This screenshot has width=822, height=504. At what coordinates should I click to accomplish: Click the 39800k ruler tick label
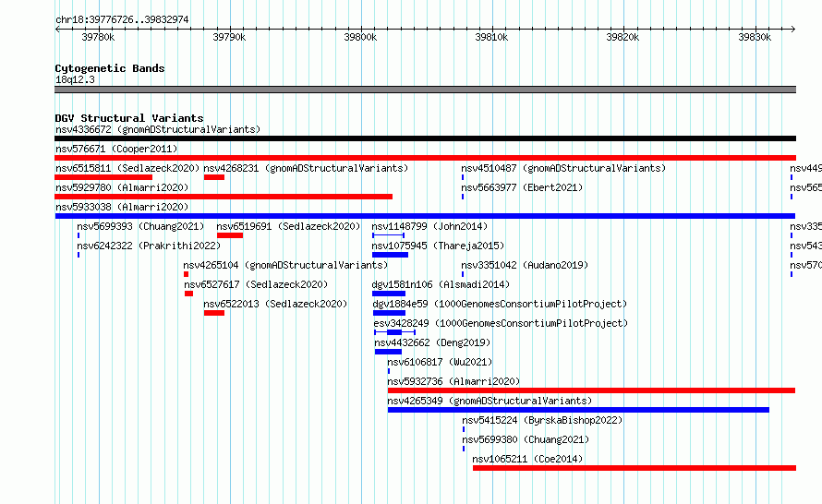tap(360, 37)
